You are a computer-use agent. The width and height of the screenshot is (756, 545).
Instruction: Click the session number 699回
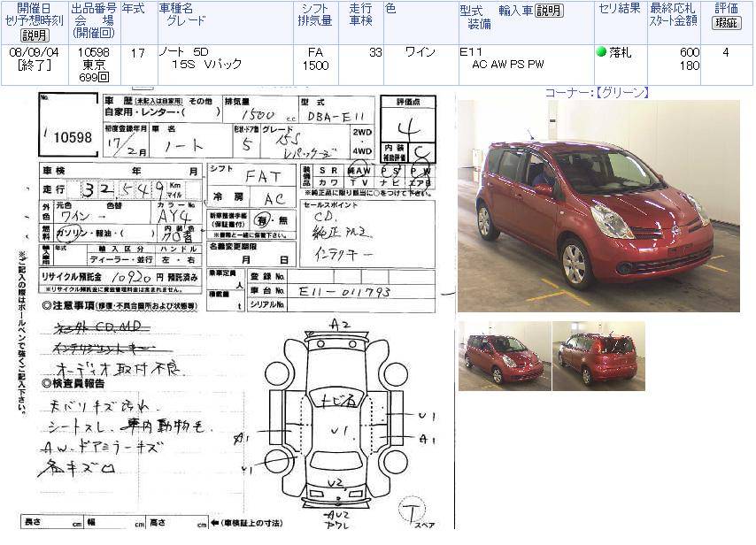coord(94,77)
